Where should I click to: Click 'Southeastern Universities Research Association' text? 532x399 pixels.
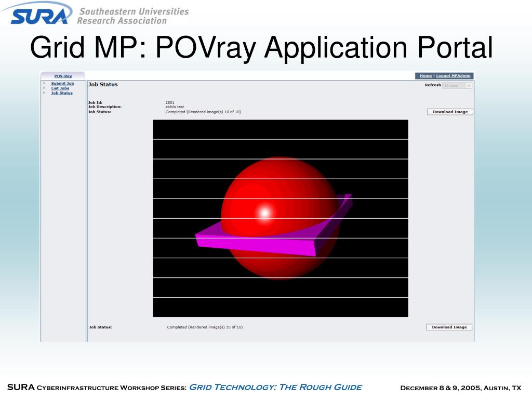click(132, 16)
